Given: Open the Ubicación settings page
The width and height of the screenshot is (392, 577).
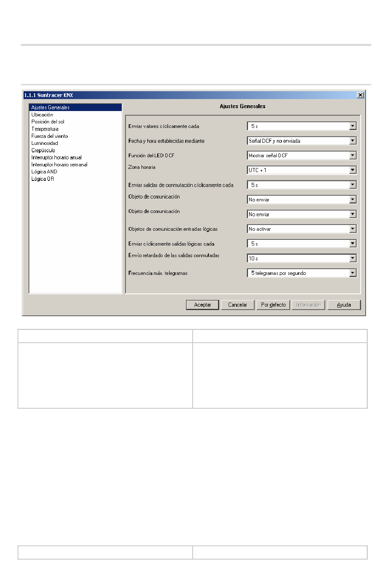Looking at the screenshot, I should (42, 115).
